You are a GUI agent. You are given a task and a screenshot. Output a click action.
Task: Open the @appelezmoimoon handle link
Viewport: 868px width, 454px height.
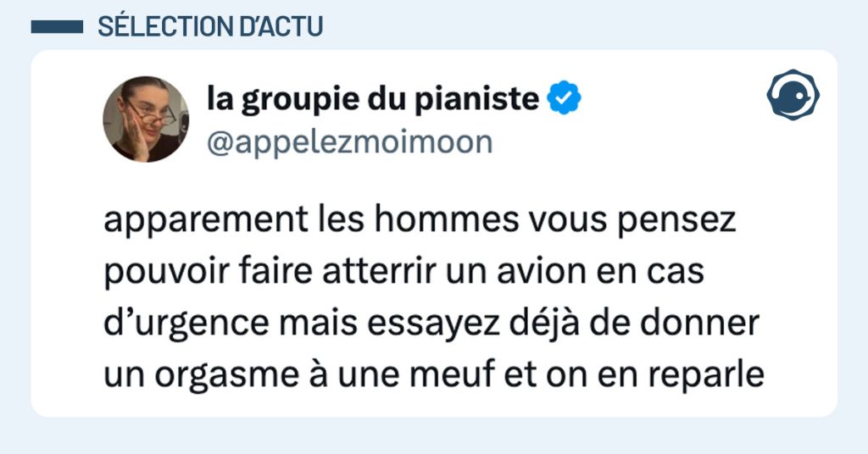349,141
